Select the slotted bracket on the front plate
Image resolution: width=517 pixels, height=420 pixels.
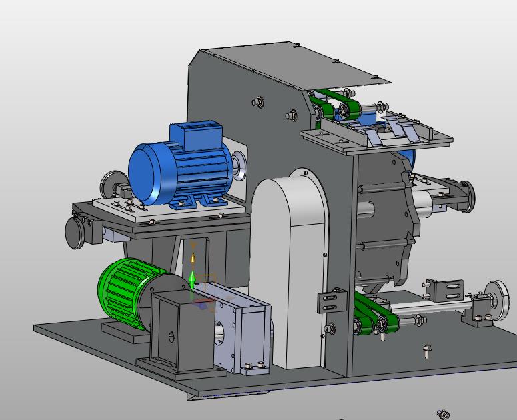(332, 301)
